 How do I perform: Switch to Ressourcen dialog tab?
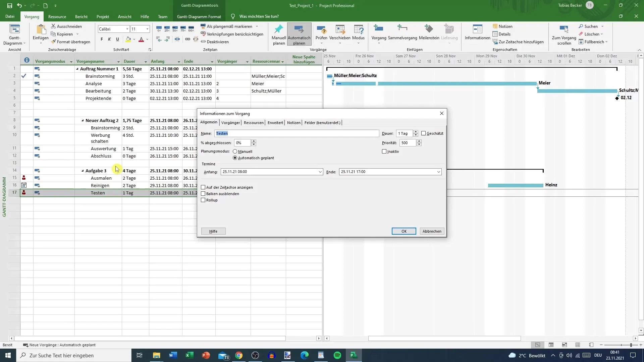coord(254,123)
